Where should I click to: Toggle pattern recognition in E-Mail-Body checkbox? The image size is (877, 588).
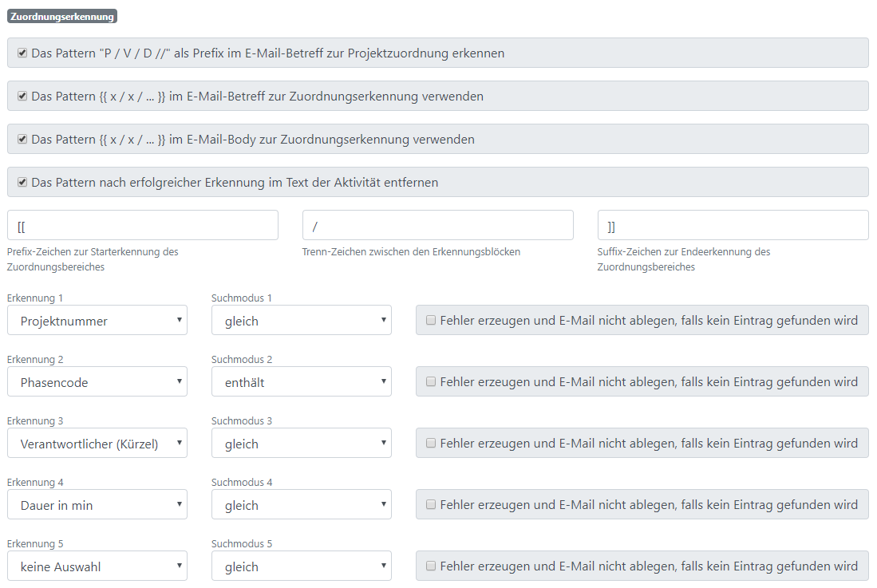(22, 139)
